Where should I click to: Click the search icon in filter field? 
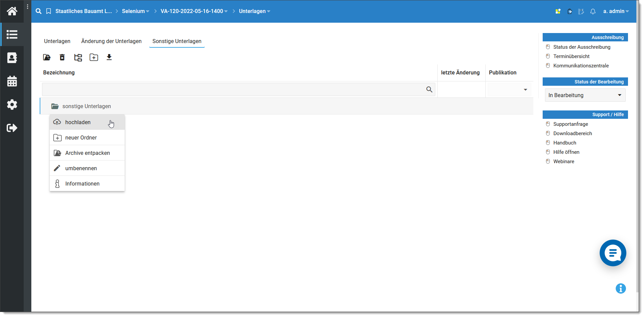pyautogui.click(x=429, y=89)
